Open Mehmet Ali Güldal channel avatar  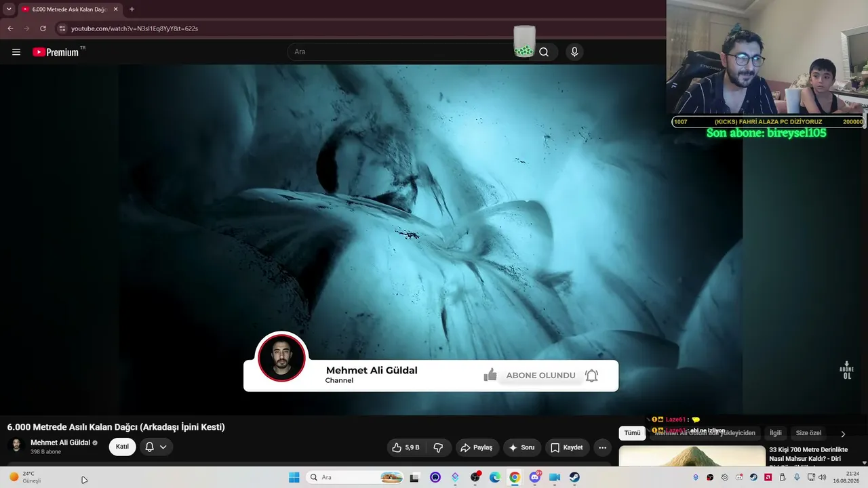pyautogui.click(x=17, y=446)
